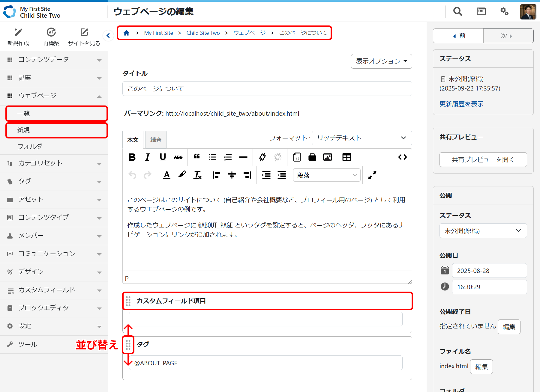Click the タイトル input field
This screenshot has height=392, width=540.
267,89
